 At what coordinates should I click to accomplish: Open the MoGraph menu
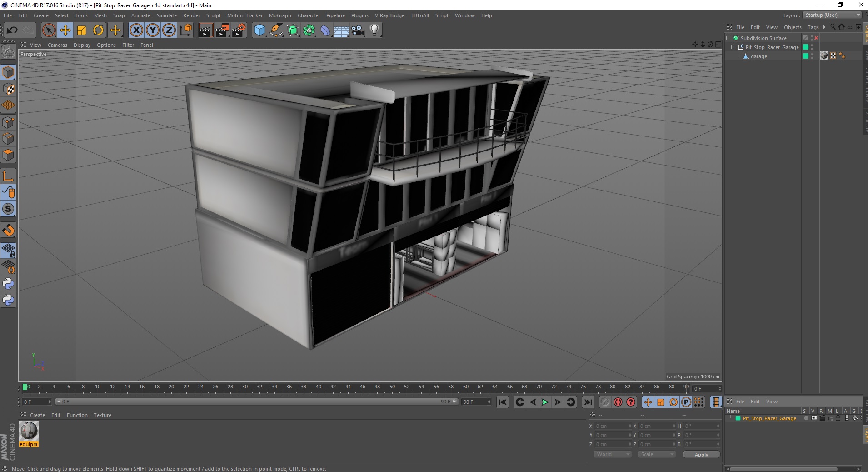[280, 15]
